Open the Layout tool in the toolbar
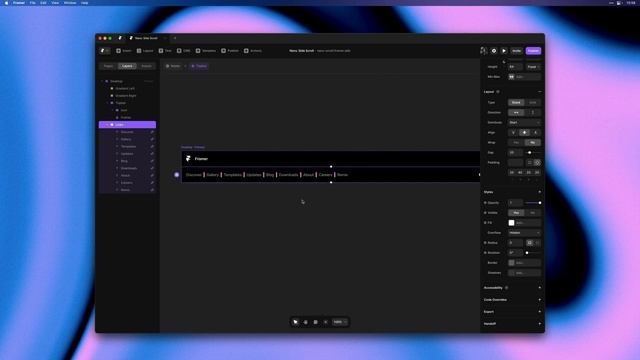Screen dimensions: 640x360 pos(145,51)
